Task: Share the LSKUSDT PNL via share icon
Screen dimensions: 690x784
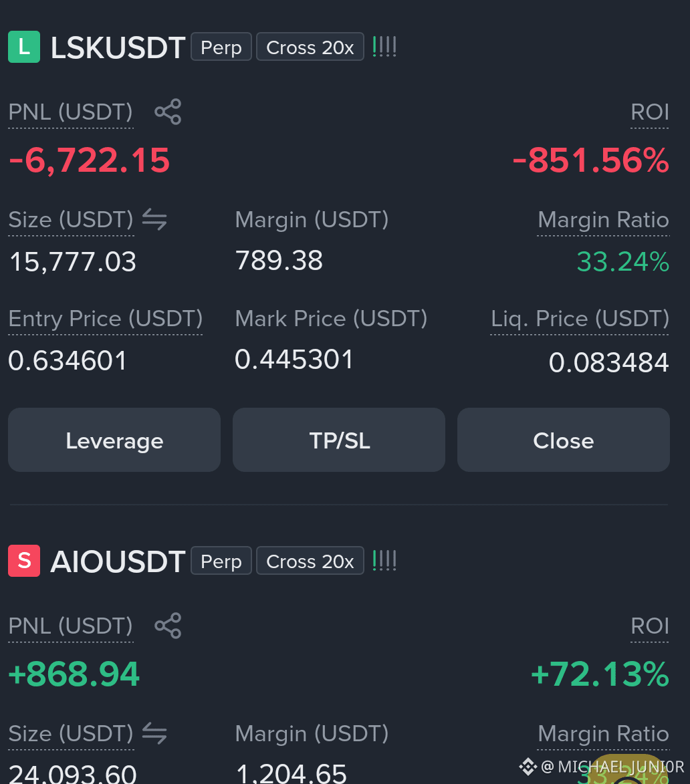Action: tap(168, 112)
